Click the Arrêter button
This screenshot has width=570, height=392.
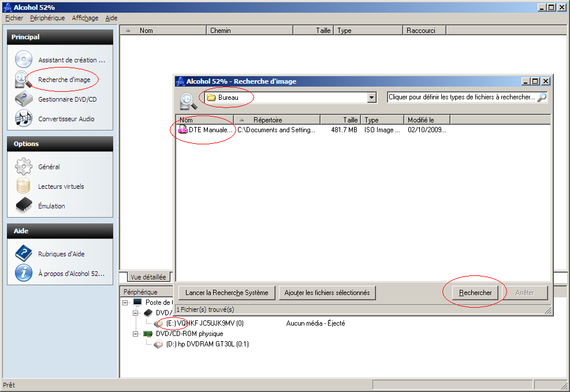tap(524, 293)
